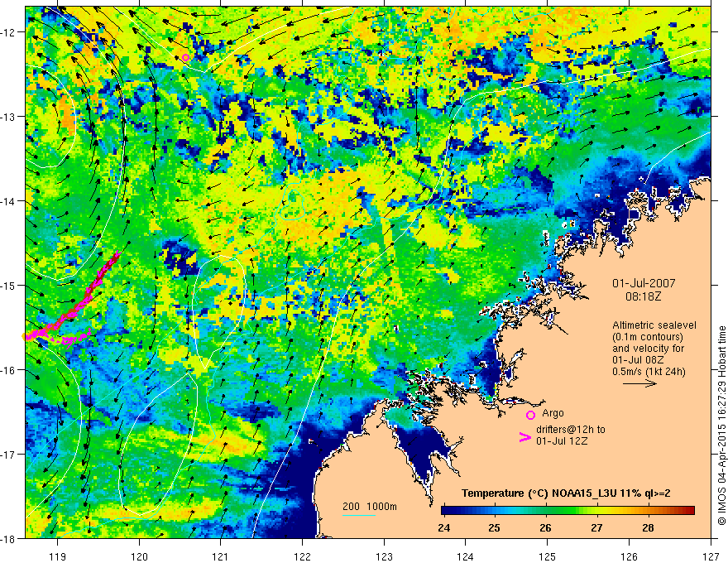728x563 pixels.
Task: Click longitude axis label 122
Action: coord(302,556)
